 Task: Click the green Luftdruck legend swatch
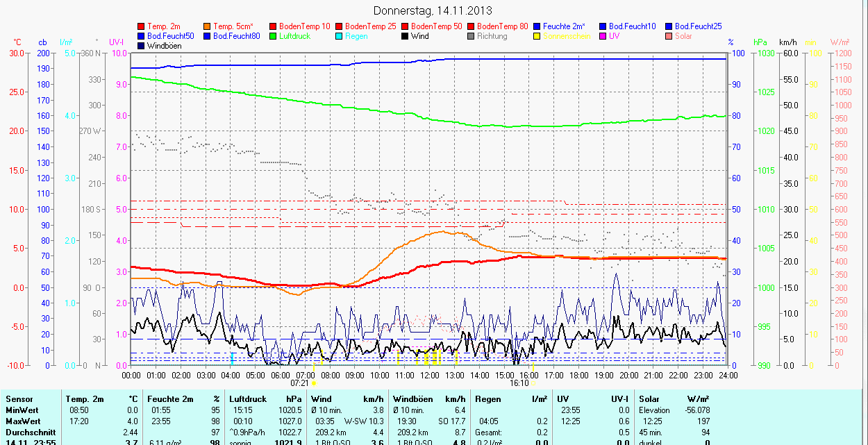click(x=274, y=36)
